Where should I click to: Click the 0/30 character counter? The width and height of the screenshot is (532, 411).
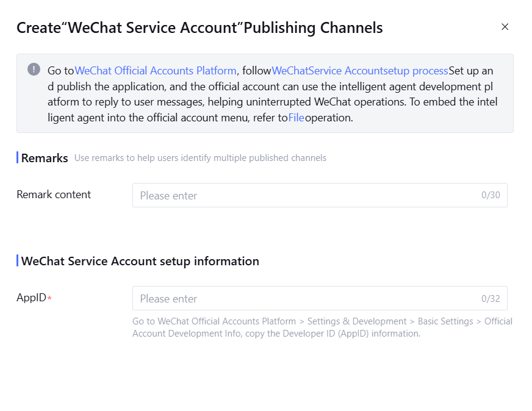[x=491, y=195]
